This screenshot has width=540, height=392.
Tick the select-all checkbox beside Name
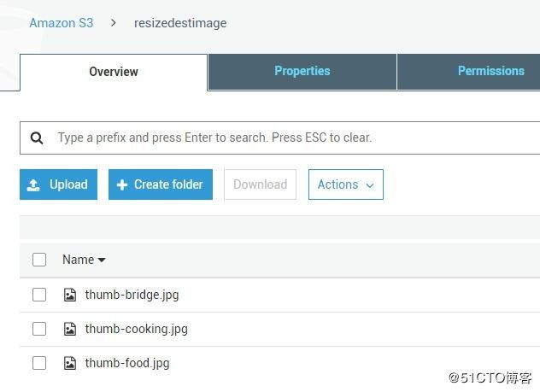click(x=39, y=260)
